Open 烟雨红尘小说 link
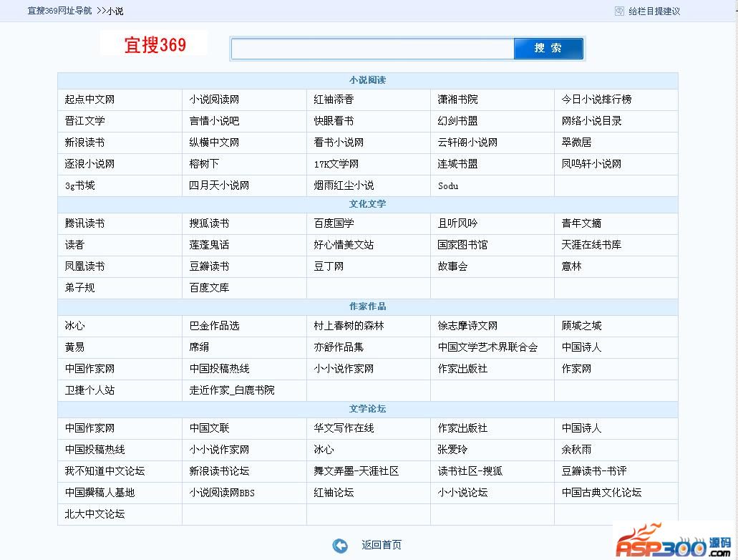 pos(344,185)
